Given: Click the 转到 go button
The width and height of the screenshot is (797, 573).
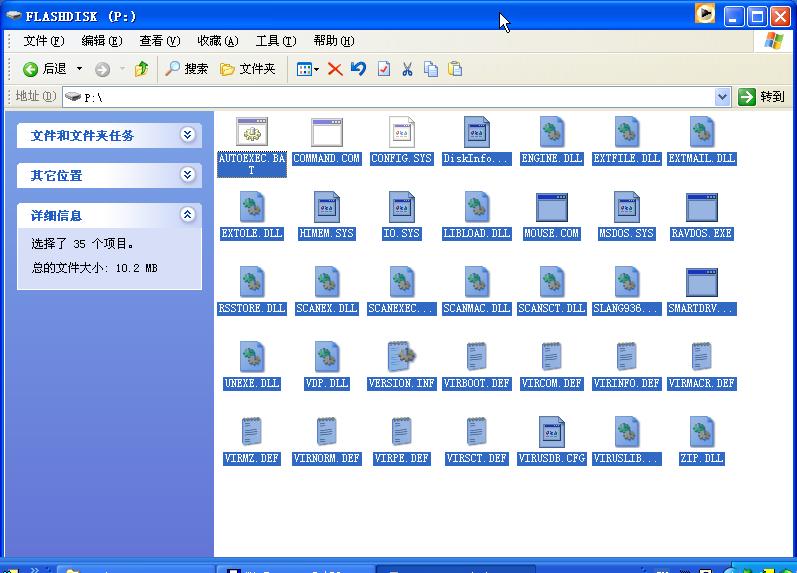Looking at the screenshot, I should pyautogui.click(x=761, y=97).
